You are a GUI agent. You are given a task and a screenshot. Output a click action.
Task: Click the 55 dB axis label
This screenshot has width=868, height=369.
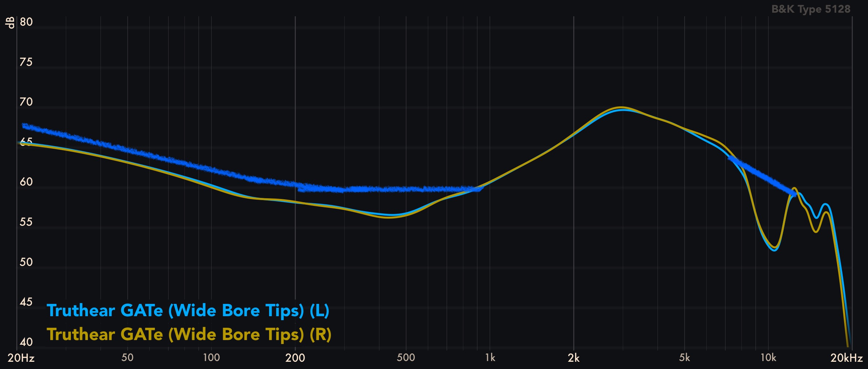(26, 222)
